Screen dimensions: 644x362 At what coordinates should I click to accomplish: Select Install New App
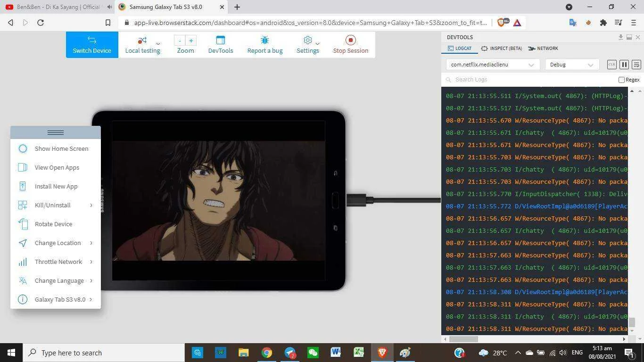(x=56, y=186)
